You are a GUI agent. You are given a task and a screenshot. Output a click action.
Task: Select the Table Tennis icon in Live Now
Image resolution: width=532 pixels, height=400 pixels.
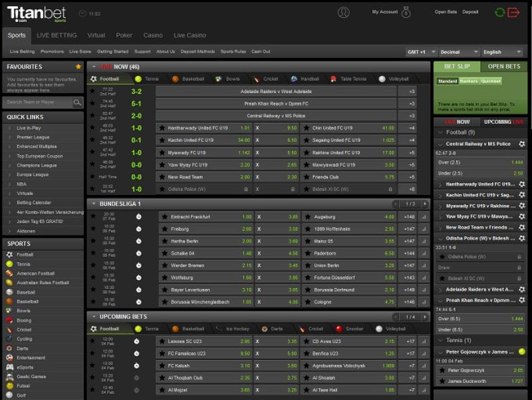(334, 79)
